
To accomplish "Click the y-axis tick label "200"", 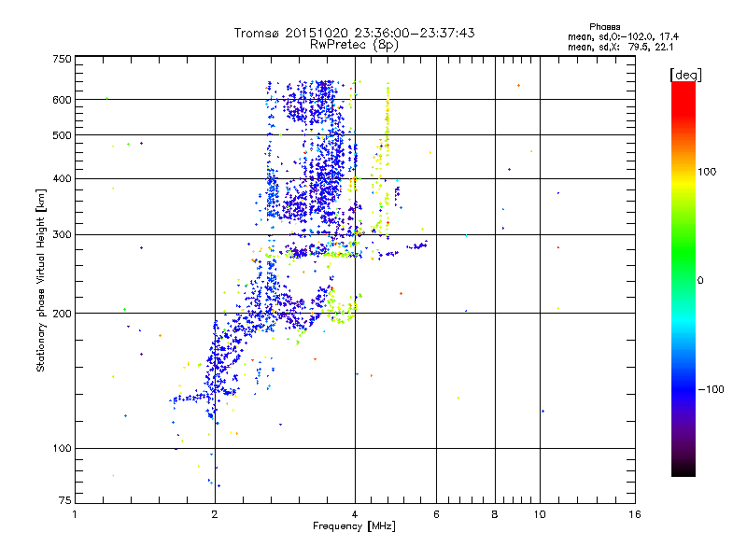I will click(x=62, y=314).
